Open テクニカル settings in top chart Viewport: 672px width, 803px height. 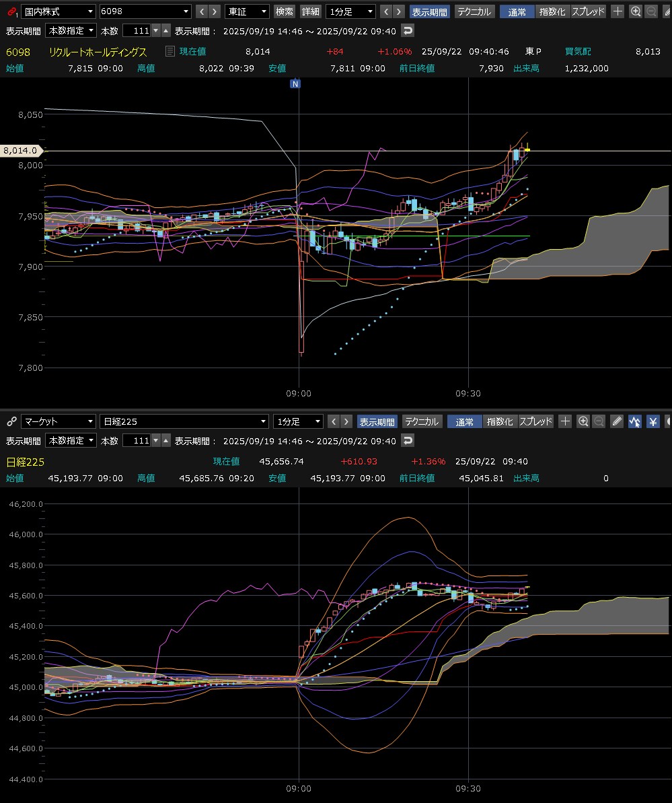click(474, 11)
